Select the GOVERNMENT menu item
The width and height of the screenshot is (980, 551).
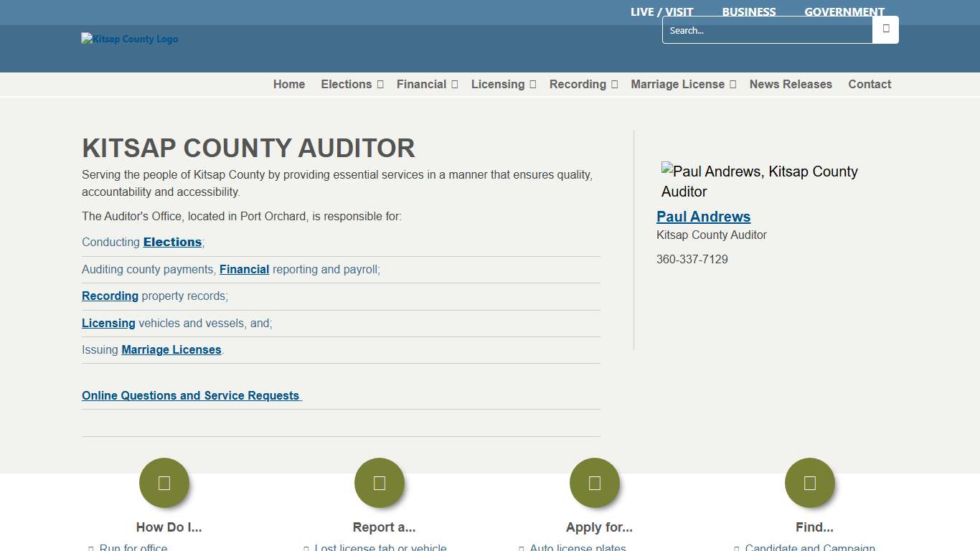pyautogui.click(x=844, y=11)
